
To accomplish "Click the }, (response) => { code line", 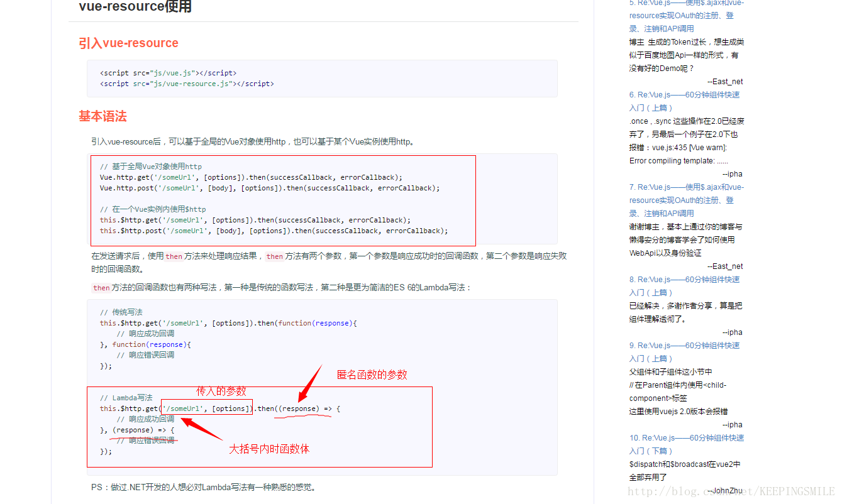I will point(137,430).
